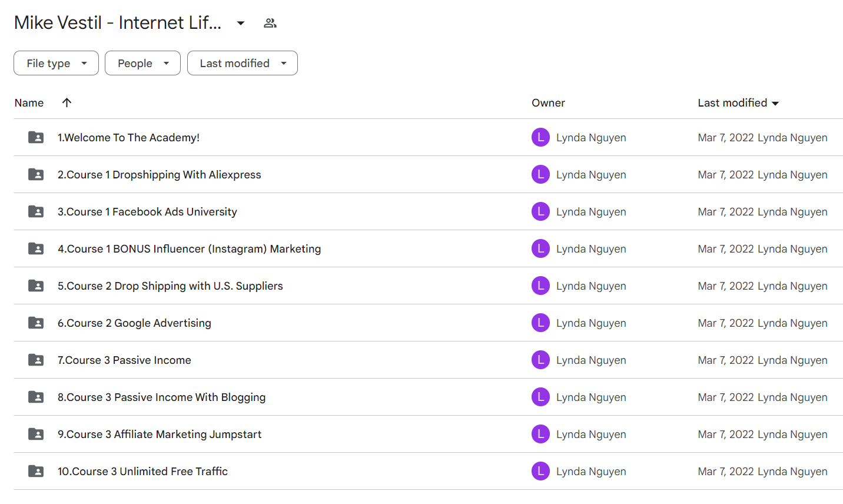Click owner name in BONUS Influencer Marketing row
This screenshot has width=843, height=504.
tap(591, 248)
